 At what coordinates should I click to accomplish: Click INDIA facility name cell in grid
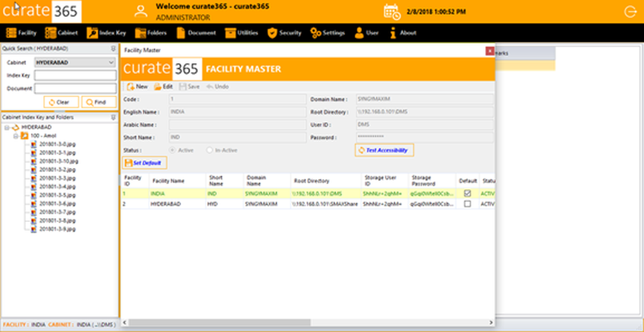[x=178, y=193]
